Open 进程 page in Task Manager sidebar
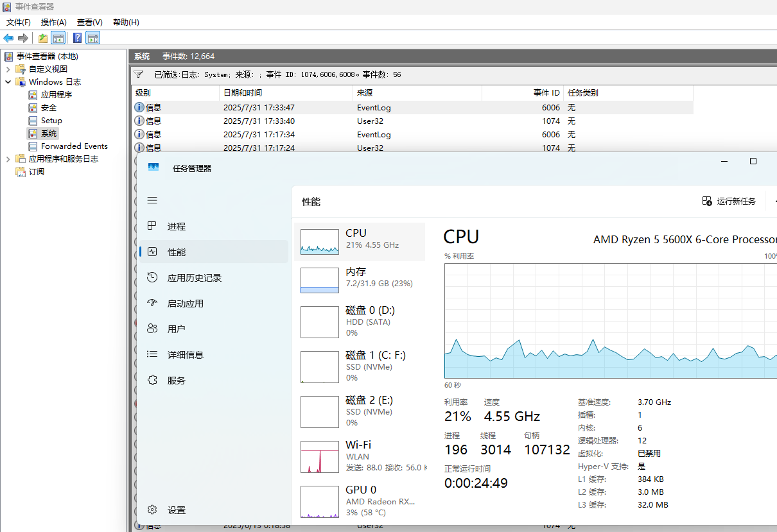 (x=213, y=227)
